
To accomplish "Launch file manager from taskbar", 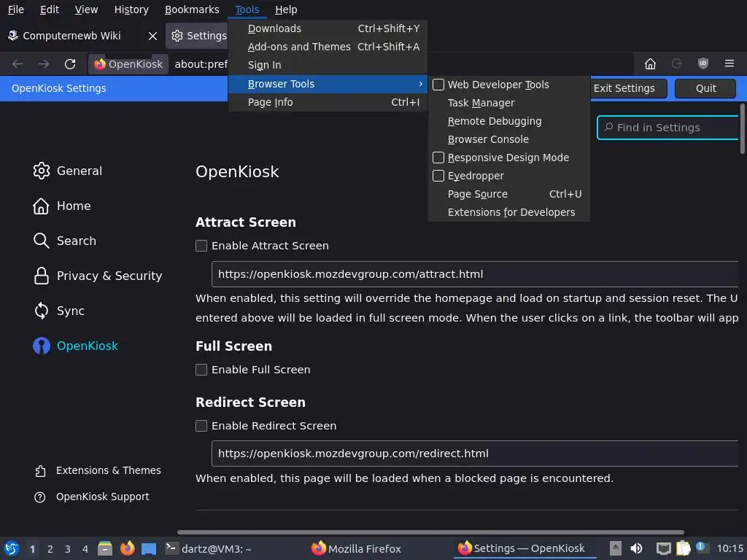I will (x=105, y=548).
